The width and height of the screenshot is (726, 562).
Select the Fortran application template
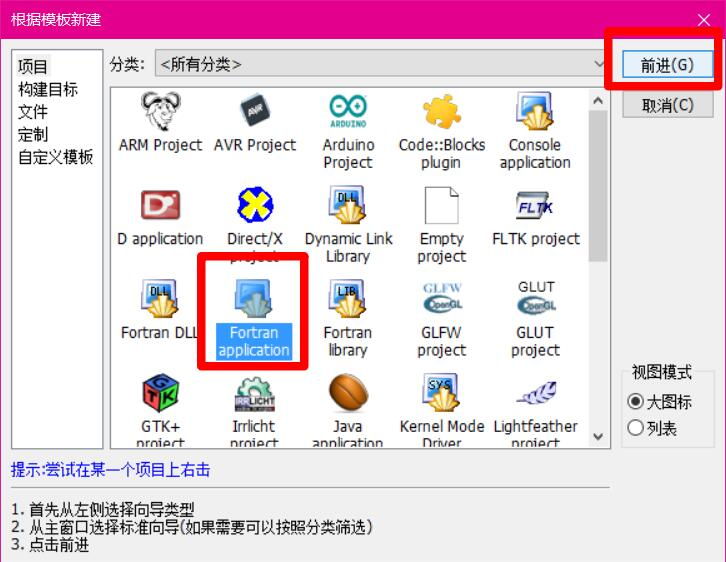[254, 318]
